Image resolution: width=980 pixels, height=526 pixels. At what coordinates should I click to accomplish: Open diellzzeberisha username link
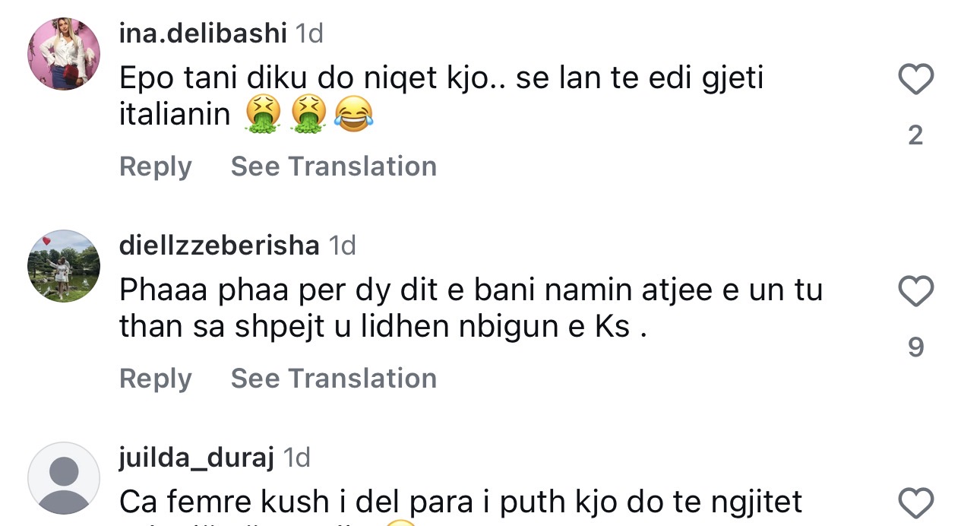click(x=220, y=245)
